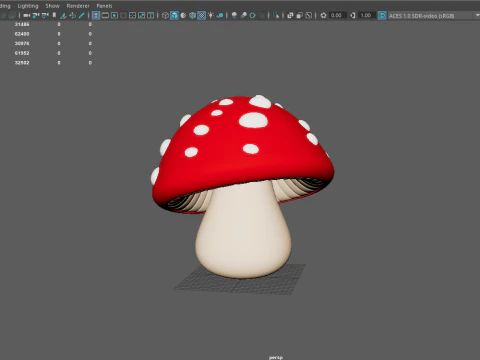Open the Lighting panel menu

28,6
